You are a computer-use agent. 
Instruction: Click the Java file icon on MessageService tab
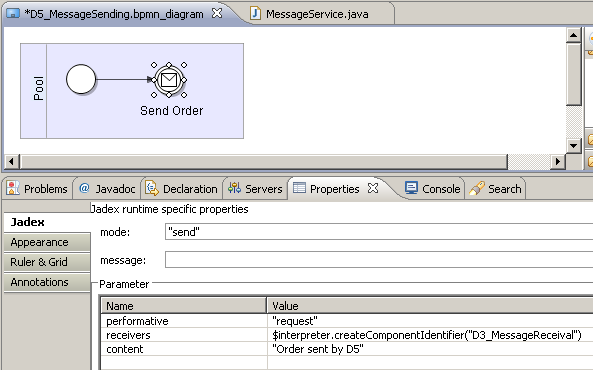255,14
